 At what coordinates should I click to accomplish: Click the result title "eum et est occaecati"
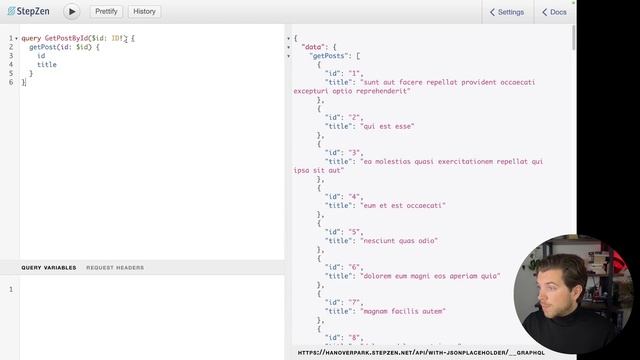(403, 206)
